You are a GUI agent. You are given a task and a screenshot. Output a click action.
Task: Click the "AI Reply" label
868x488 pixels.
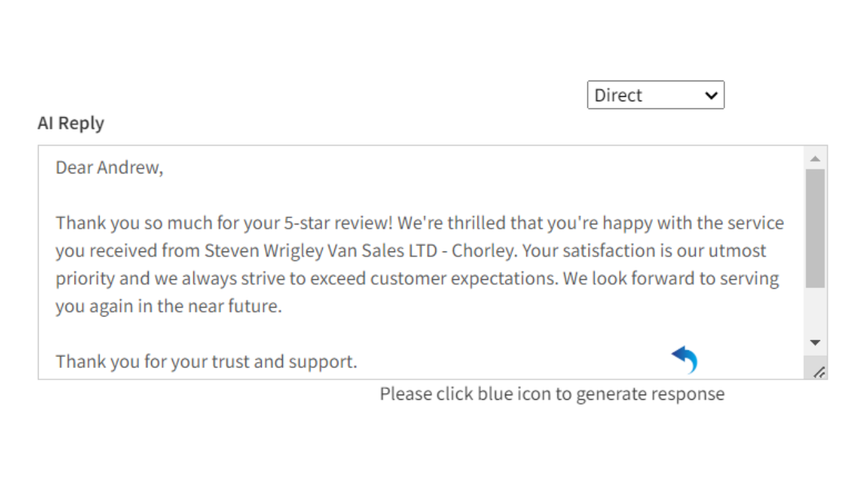pyautogui.click(x=71, y=123)
